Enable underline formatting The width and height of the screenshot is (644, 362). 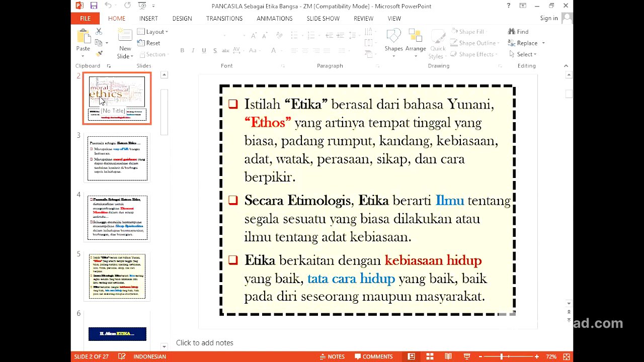pos(204,50)
